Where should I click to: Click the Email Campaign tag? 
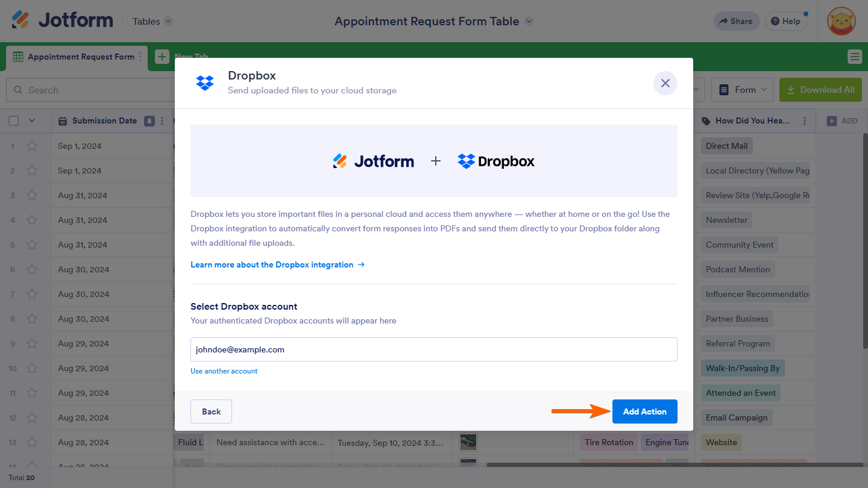pos(737,418)
